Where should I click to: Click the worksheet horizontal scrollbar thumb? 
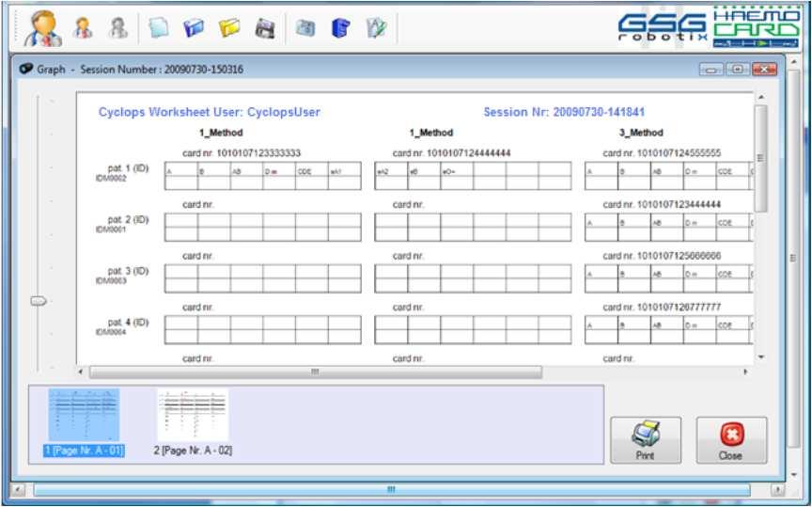click(x=316, y=372)
